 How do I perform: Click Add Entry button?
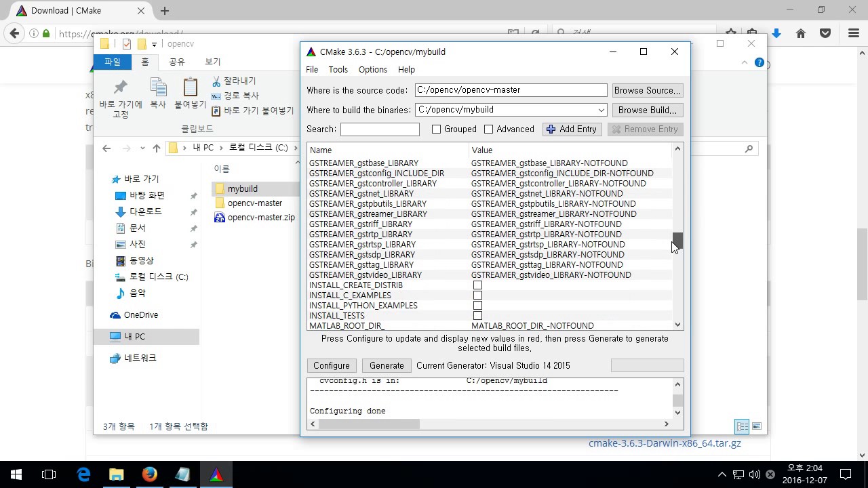coord(572,129)
